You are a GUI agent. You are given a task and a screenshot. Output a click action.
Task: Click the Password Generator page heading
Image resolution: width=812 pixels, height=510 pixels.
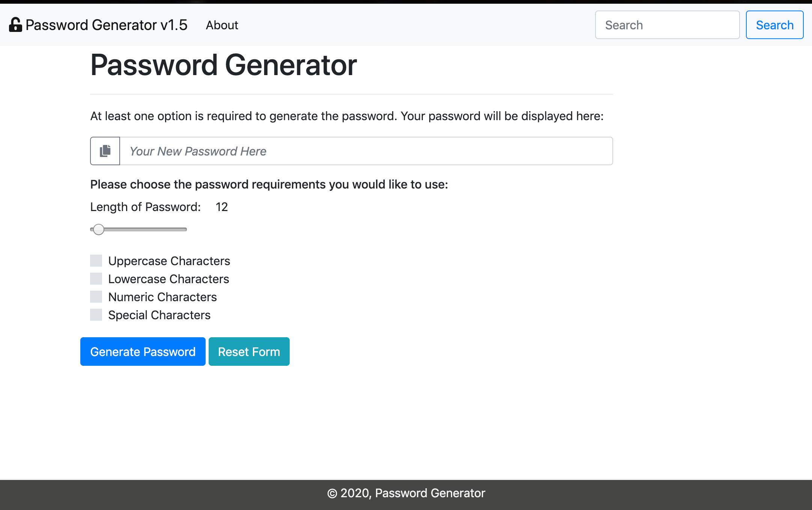223,65
